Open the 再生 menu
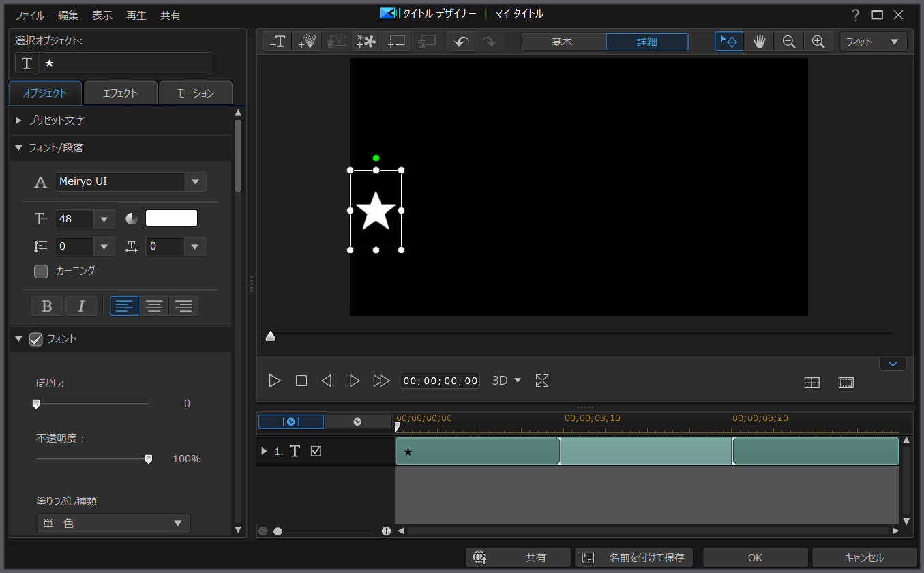Viewport: 924px width, 573px height. tap(136, 15)
